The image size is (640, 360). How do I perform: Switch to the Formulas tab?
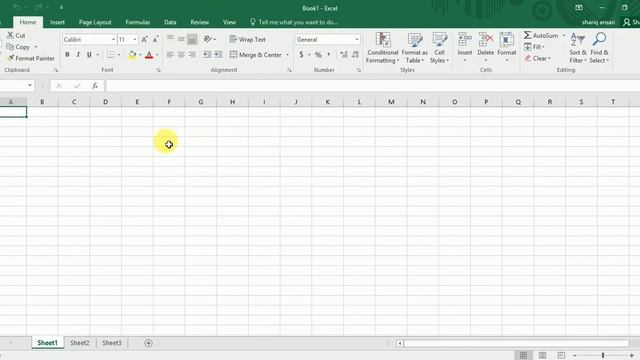click(x=138, y=22)
